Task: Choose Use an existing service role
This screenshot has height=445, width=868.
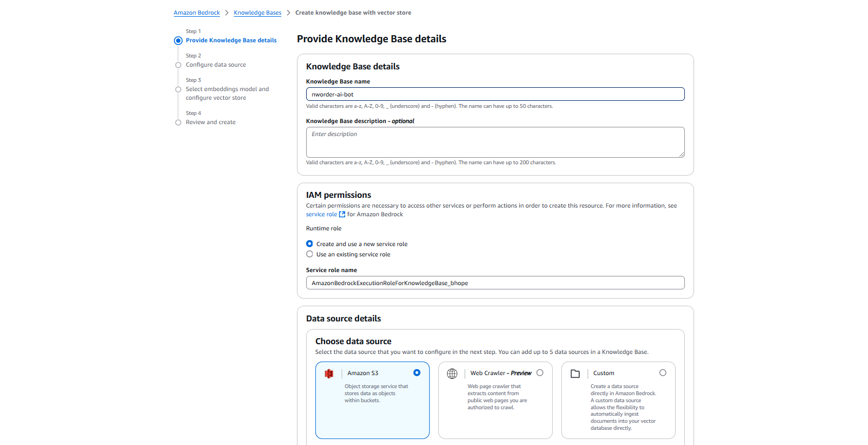Action: (x=309, y=254)
